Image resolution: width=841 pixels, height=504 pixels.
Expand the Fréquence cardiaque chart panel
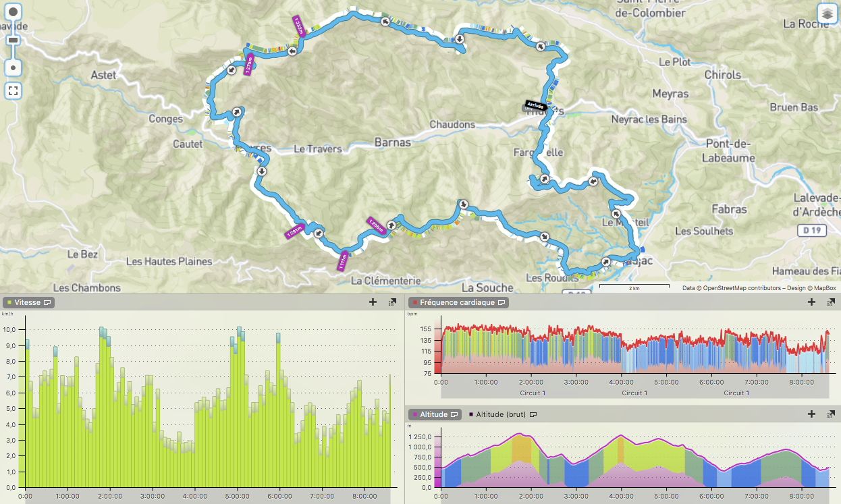(x=831, y=302)
